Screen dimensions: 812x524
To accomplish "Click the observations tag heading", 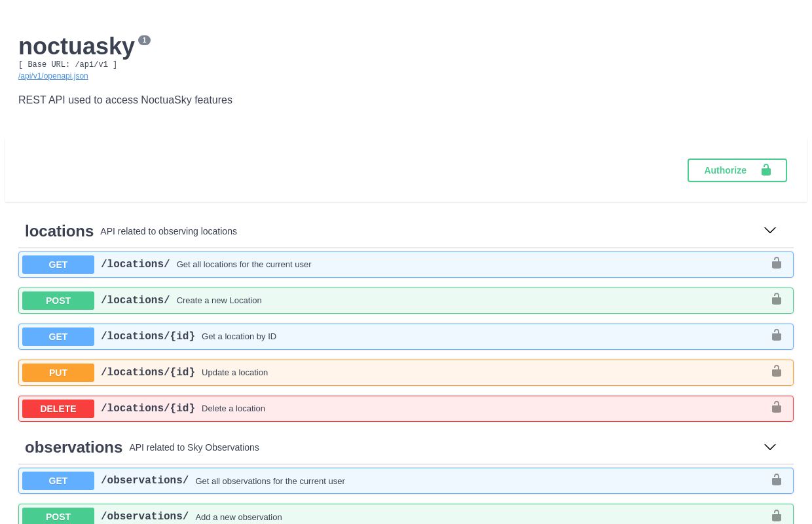I will click(74, 447).
